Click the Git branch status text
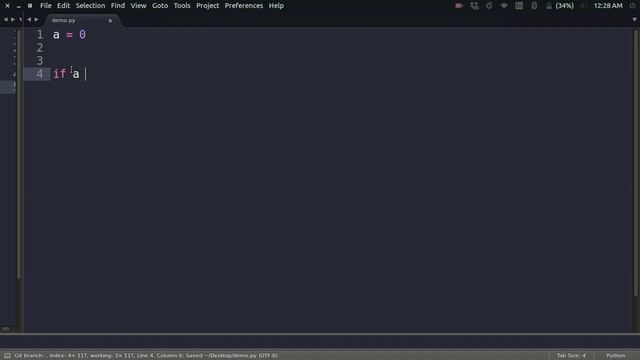This screenshot has height=360, width=640. 146,356
